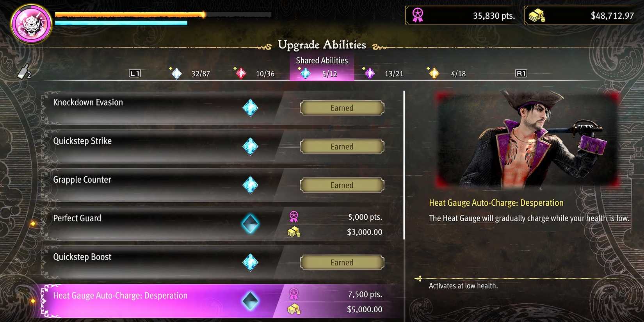Select the bottle item icon
Image resolution: width=644 pixels, height=322 pixels.
click(23, 71)
